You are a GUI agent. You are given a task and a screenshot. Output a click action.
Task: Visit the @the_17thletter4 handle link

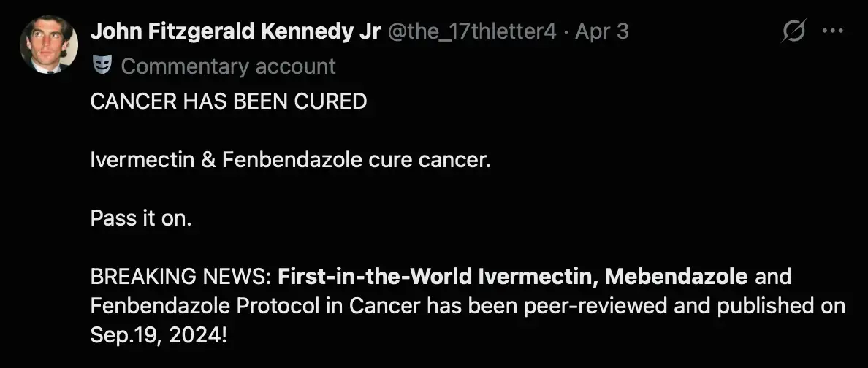point(472,31)
